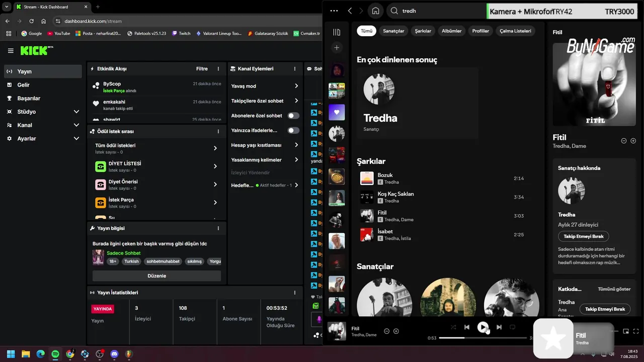Click the Windows Start button
The width and height of the screenshot is (644, 362).
click(11, 354)
